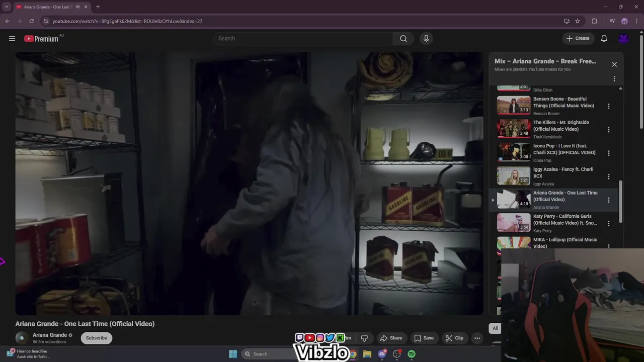Image resolution: width=644 pixels, height=362 pixels.
Task: Dislike the One Last Time video
Action: pos(364,338)
